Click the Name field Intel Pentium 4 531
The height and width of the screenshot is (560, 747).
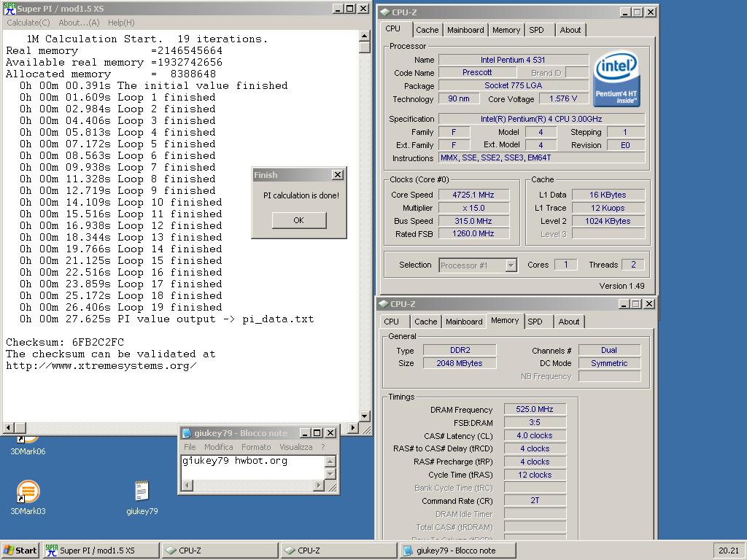[513, 60]
